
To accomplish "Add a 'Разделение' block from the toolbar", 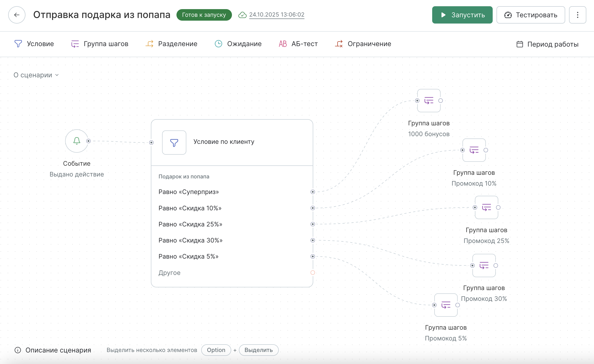I will pos(171,44).
